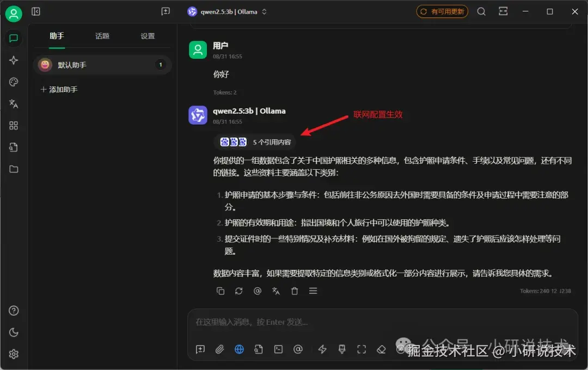588x370 pixels.
Task: Focus the message input field
Action: coord(383,322)
